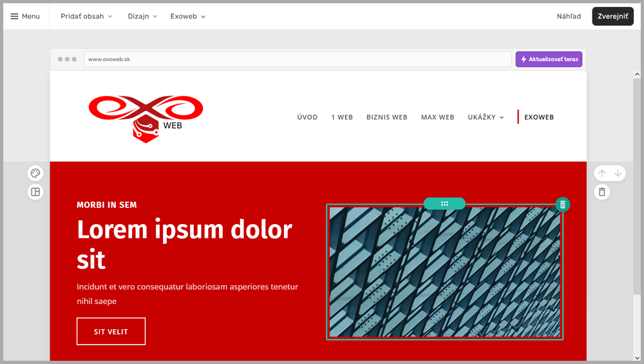
Task: Move section down with arrow icon
Action: (618, 173)
